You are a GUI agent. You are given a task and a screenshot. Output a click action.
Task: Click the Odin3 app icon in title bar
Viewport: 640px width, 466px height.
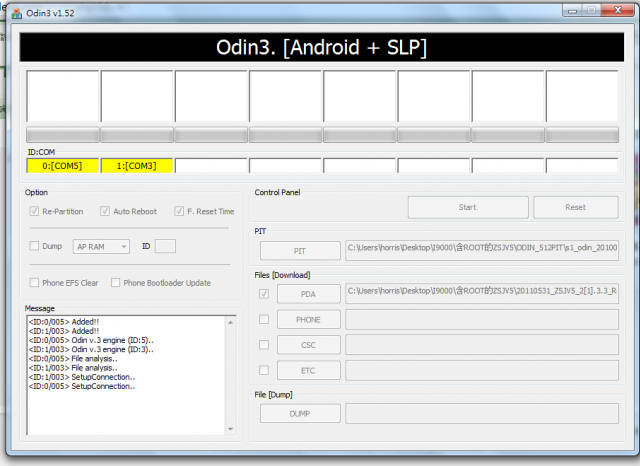tap(16, 13)
